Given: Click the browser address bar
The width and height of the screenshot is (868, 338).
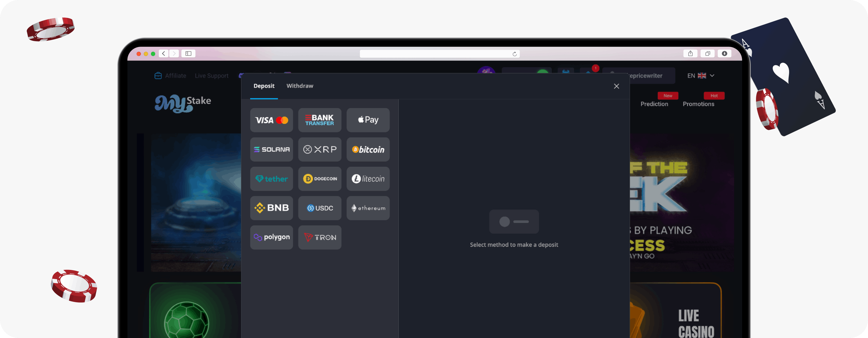Looking at the screenshot, I should click(x=439, y=54).
